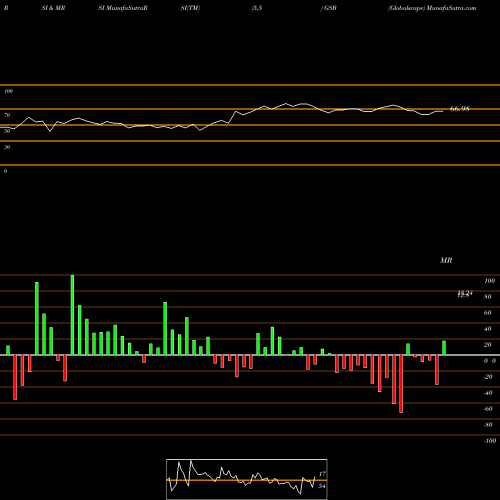Click the MR axis label -60
Viewport: 500px width, 500px height.
tap(488, 409)
